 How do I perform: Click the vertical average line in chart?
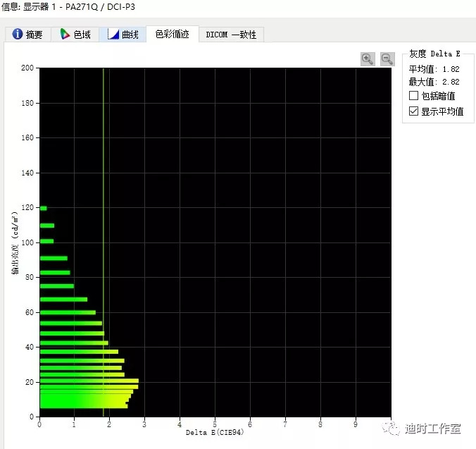pyautogui.click(x=104, y=242)
